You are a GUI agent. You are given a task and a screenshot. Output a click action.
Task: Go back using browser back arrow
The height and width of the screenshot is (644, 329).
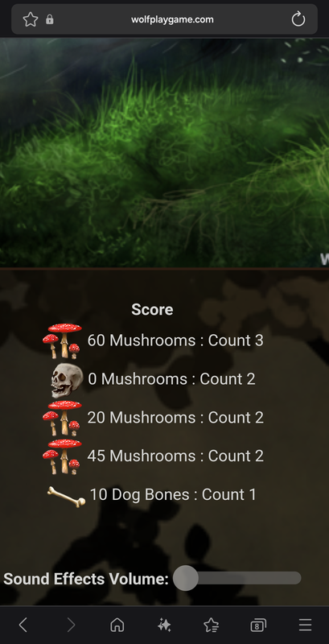click(23, 625)
